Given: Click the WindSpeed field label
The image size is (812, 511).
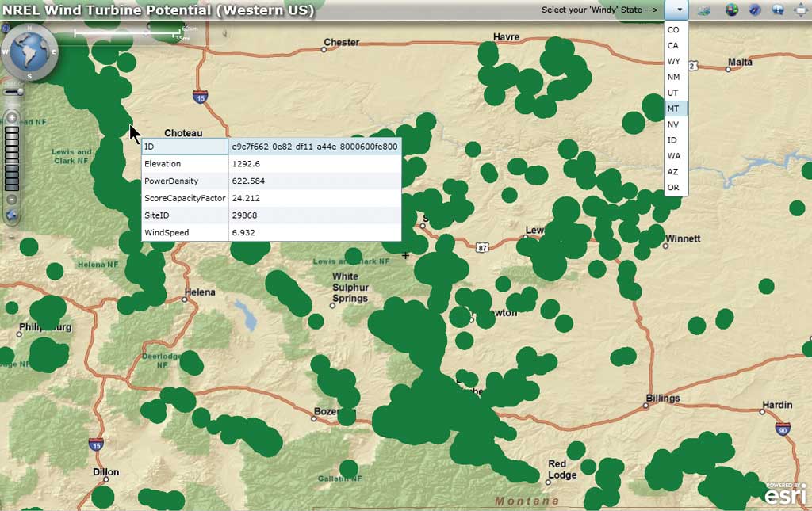Looking at the screenshot, I should coord(185,232).
